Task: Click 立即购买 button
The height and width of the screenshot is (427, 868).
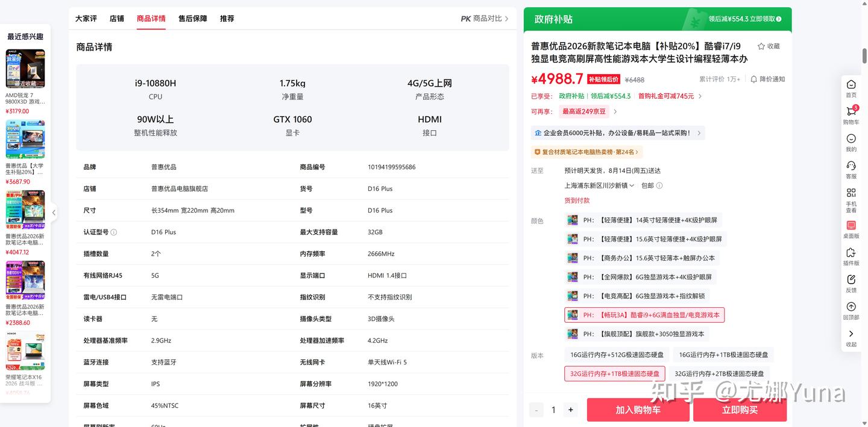Action: pyautogui.click(x=740, y=410)
